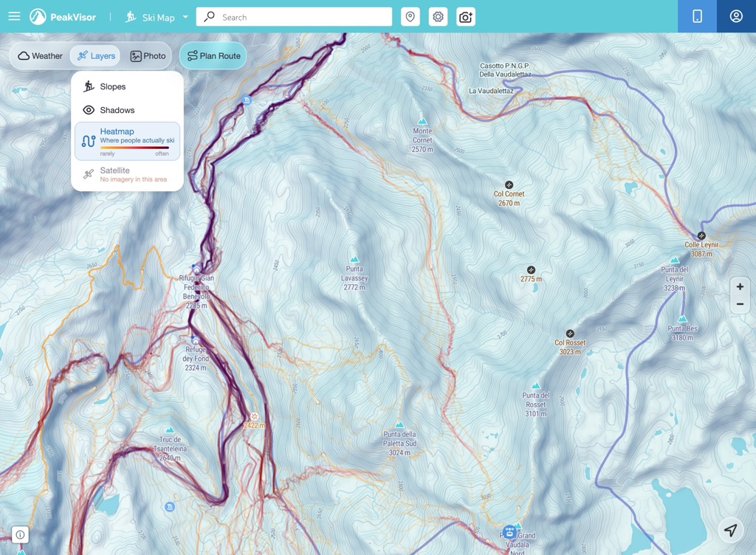Open the map info button
The image size is (756, 555).
coord(20,534)
